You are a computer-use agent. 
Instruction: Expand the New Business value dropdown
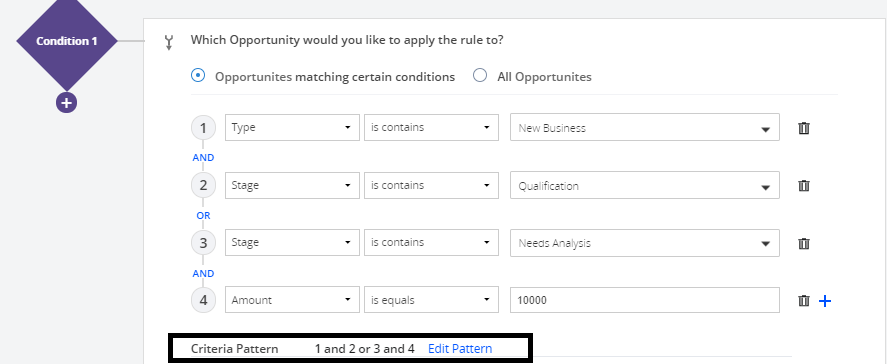(645, 128)
